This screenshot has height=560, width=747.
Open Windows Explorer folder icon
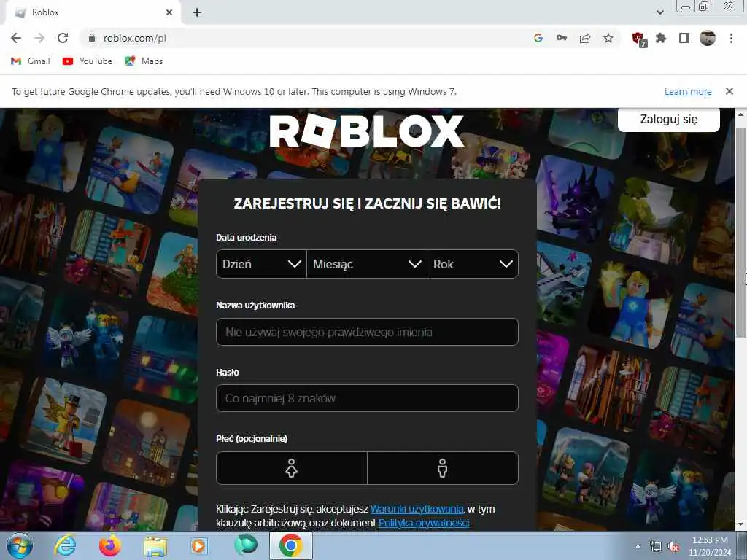pos(155,547)
